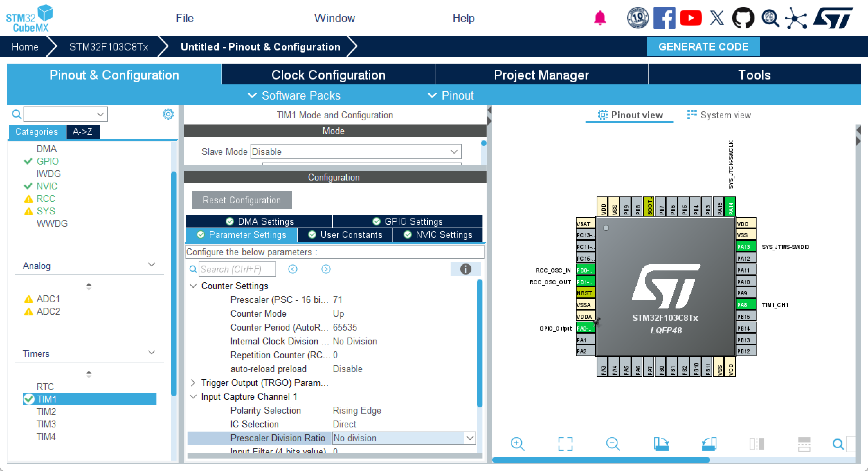Click the horizontal flip view icon

[757, 444]
